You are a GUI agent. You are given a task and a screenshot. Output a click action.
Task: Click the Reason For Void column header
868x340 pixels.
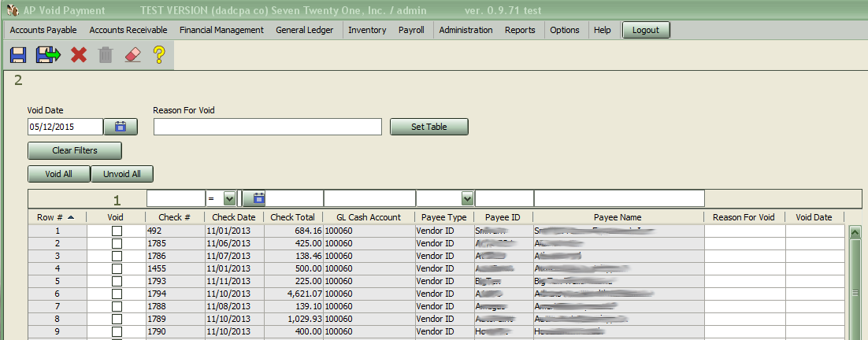pyautogui.click(x=744, y=217)
